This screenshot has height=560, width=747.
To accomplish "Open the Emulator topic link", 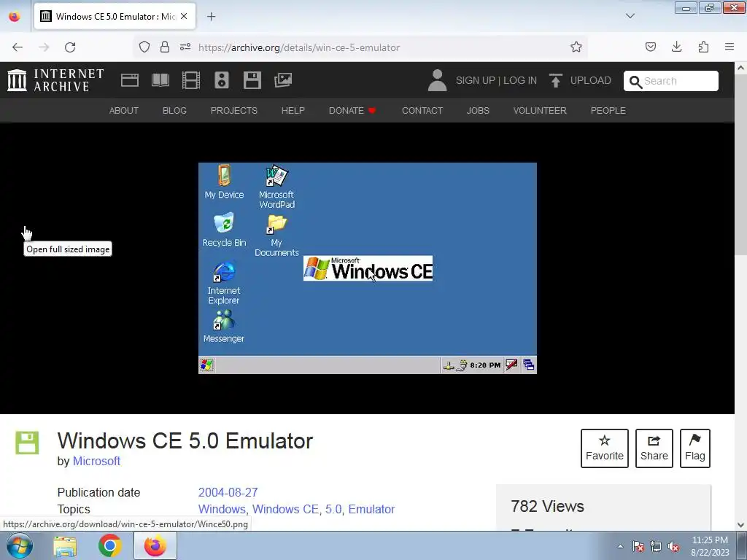I will [371, 509].
